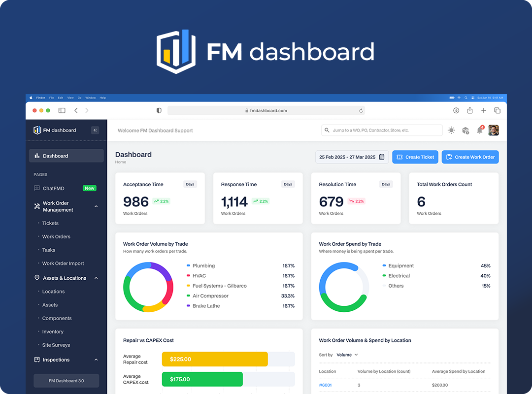Click the Volume by Location (count) column header
Image resolution: width=532 pixels, height=394 pixels.
click(384, 372)
